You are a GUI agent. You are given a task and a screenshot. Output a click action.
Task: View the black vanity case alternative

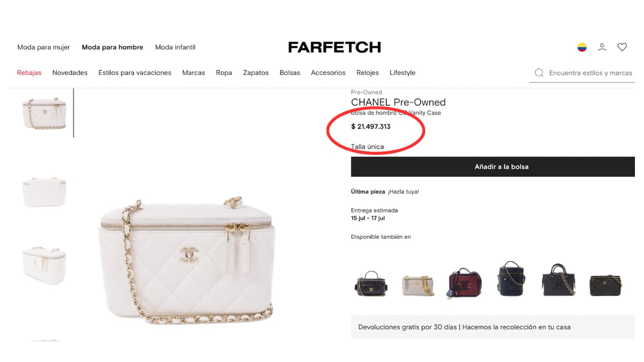click(371, 284)
